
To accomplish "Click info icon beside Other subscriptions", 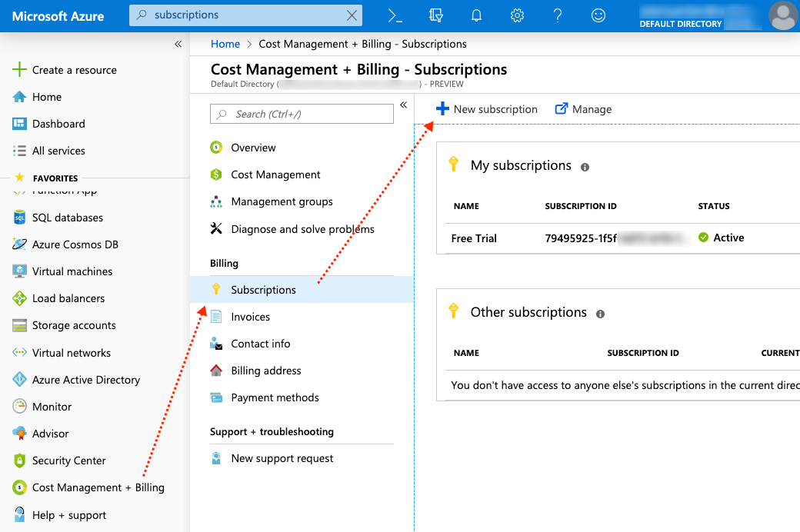I will 600,314.
